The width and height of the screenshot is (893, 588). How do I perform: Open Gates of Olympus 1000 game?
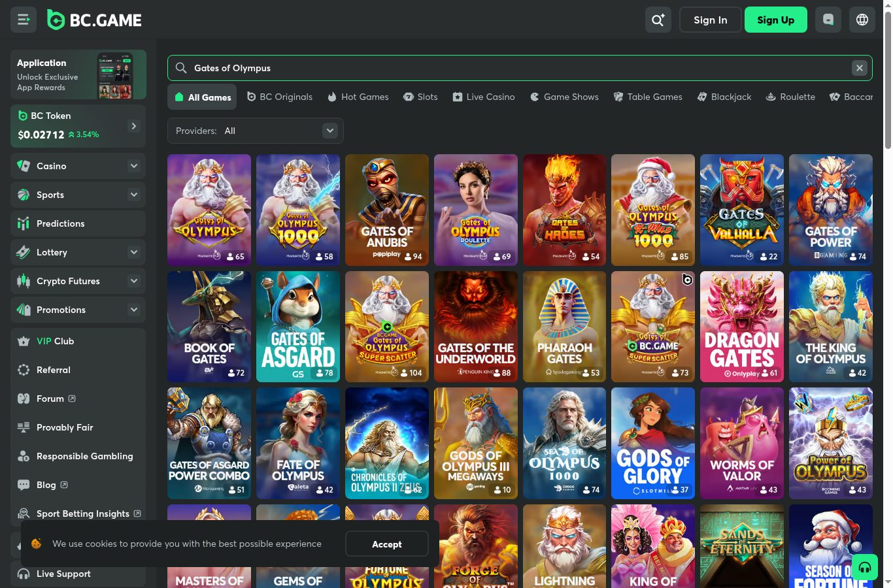(x=298, y=210)
